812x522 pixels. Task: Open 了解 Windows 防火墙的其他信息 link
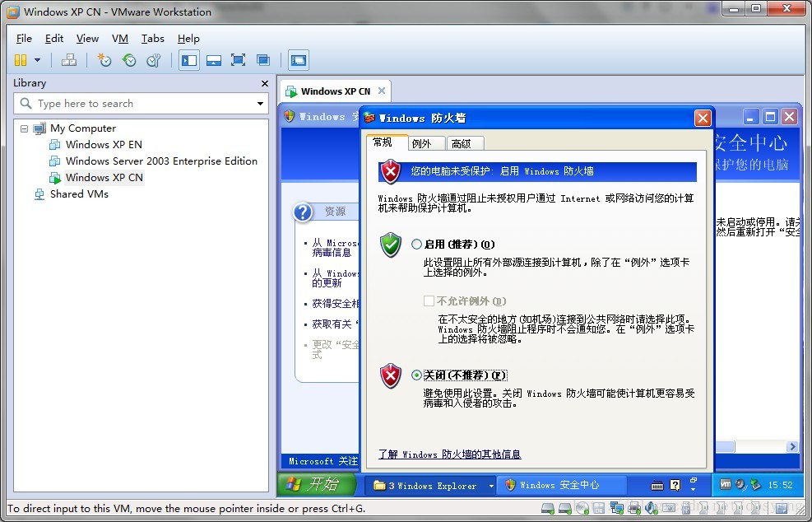449,454
